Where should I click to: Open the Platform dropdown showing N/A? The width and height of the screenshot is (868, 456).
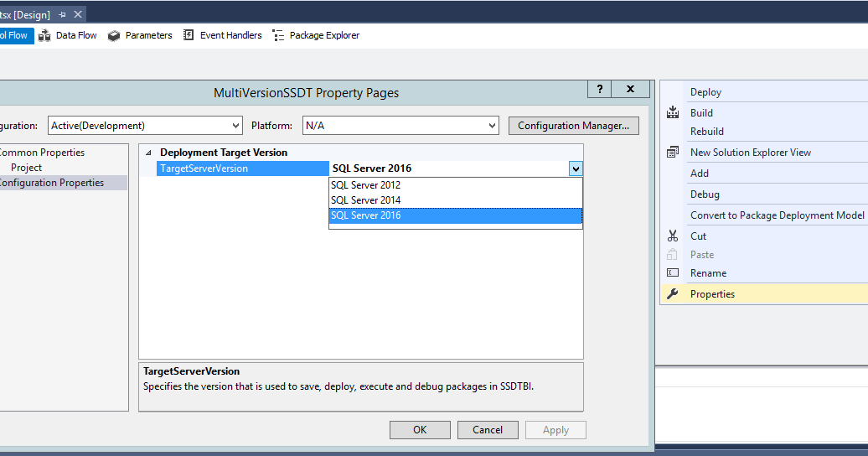click(400, 126)
